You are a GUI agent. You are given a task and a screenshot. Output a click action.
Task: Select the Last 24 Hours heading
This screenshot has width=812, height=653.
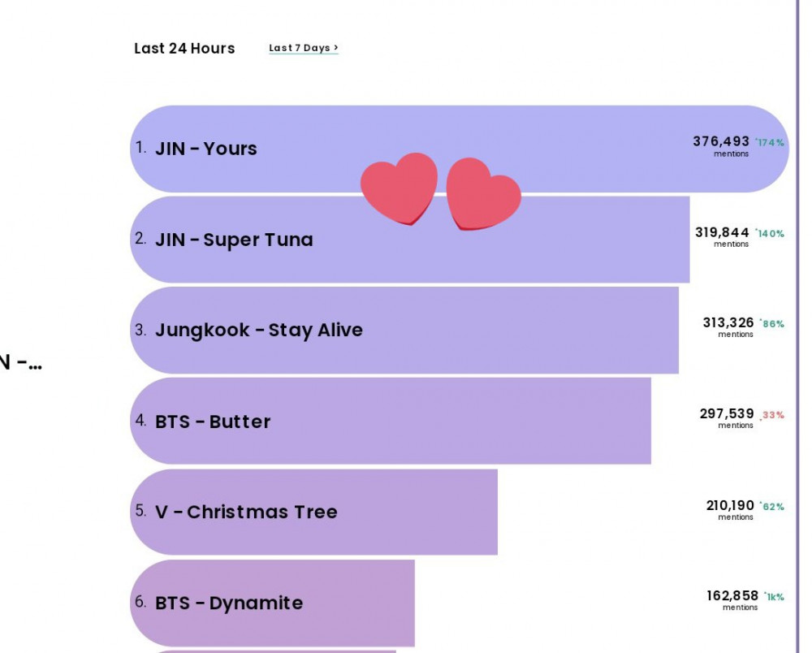click(184, 49)
